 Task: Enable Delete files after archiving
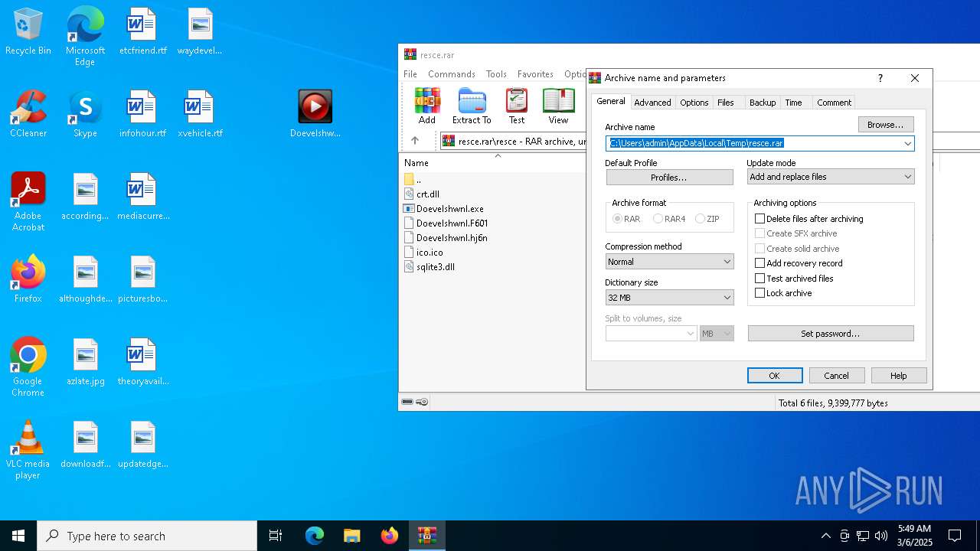coord(809,219)
